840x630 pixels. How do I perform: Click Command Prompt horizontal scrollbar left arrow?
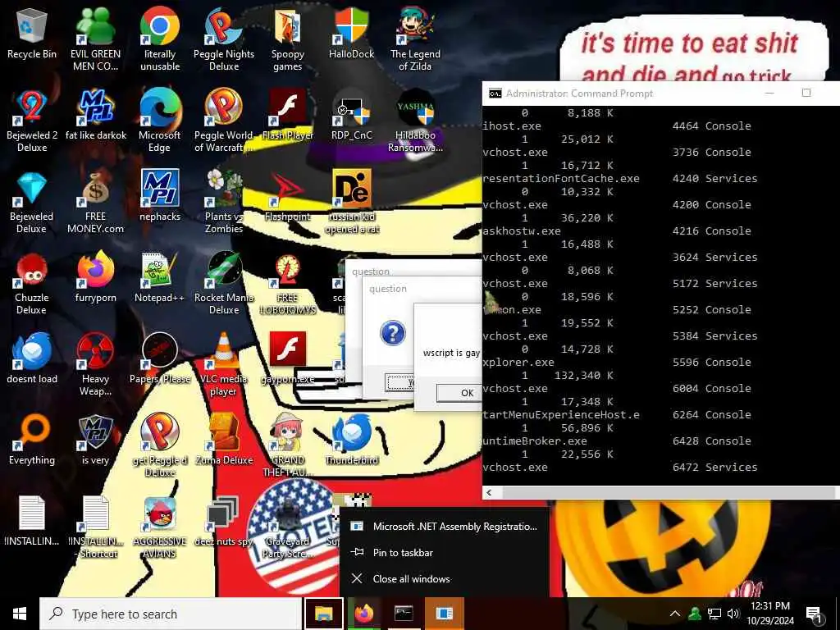(x=489, y=492)
